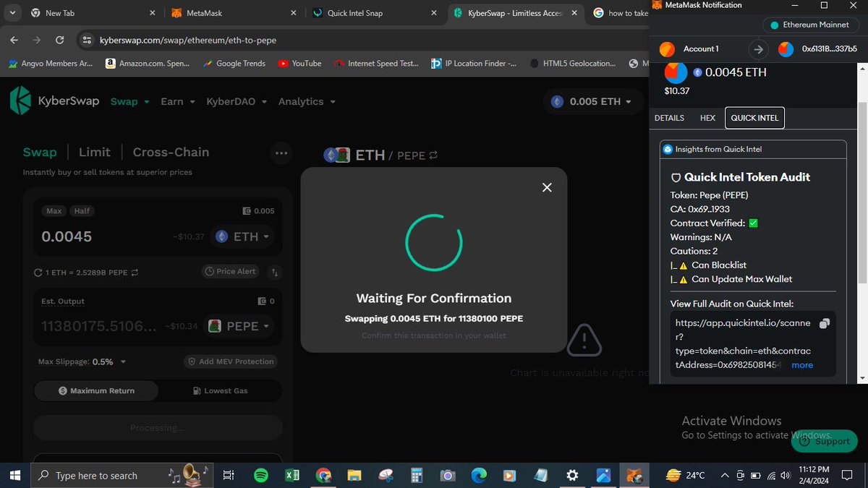Open the Task View taskbar icon
868x488 pixels.
click(228, 475)
